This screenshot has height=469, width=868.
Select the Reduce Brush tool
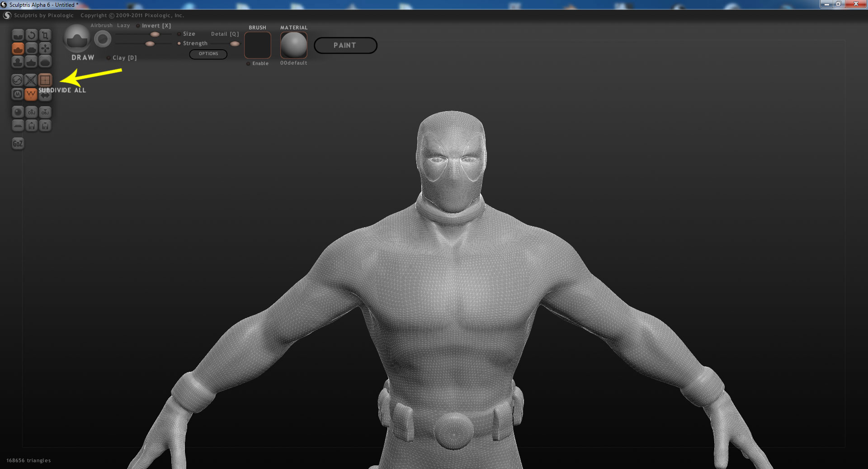pos(17,80)
